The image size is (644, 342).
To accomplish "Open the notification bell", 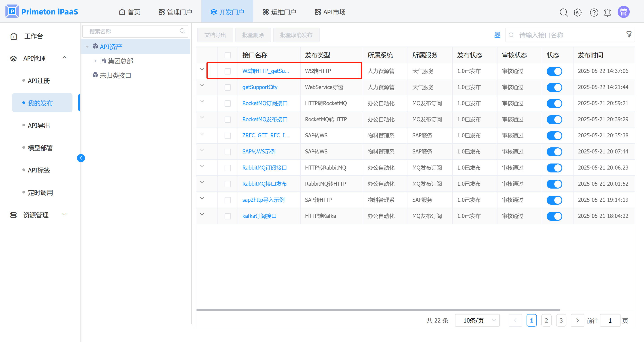I will [608, 12].
